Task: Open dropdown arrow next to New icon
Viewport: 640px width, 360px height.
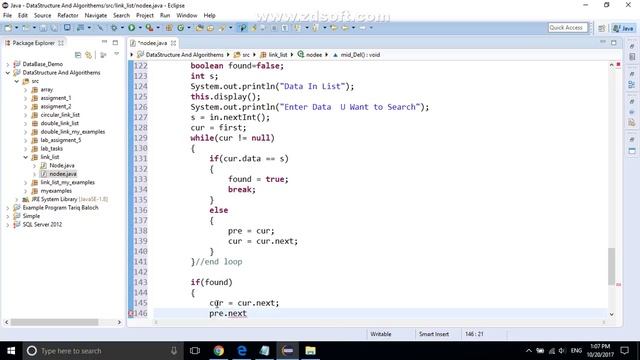Action: [16, 28]
